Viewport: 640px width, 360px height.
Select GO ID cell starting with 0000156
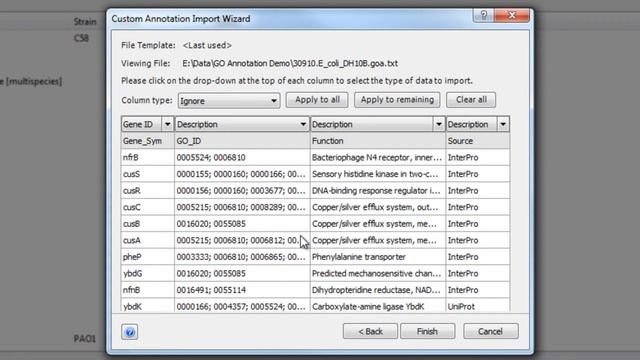point(242,191)
